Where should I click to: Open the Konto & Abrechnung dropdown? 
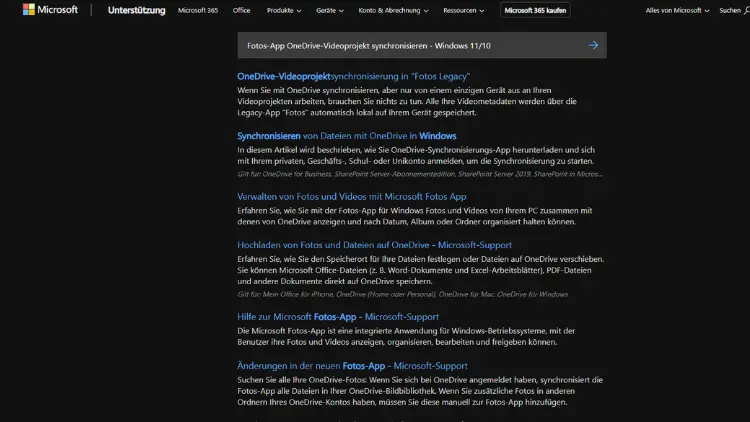pyautogui.click(x=393, y=10)
